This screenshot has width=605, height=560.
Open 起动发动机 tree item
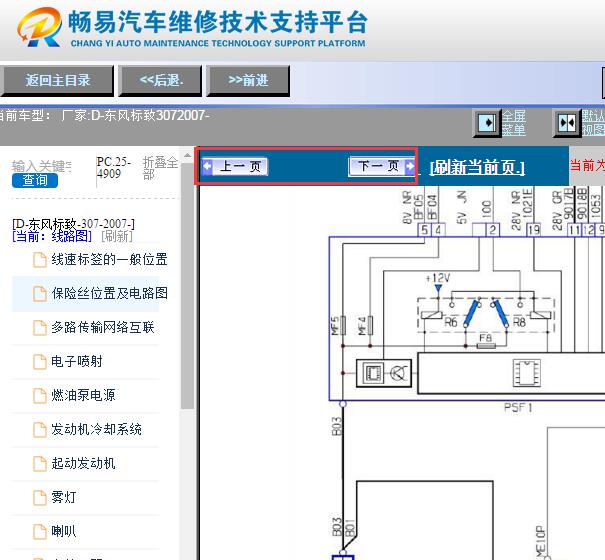[83, 463]
